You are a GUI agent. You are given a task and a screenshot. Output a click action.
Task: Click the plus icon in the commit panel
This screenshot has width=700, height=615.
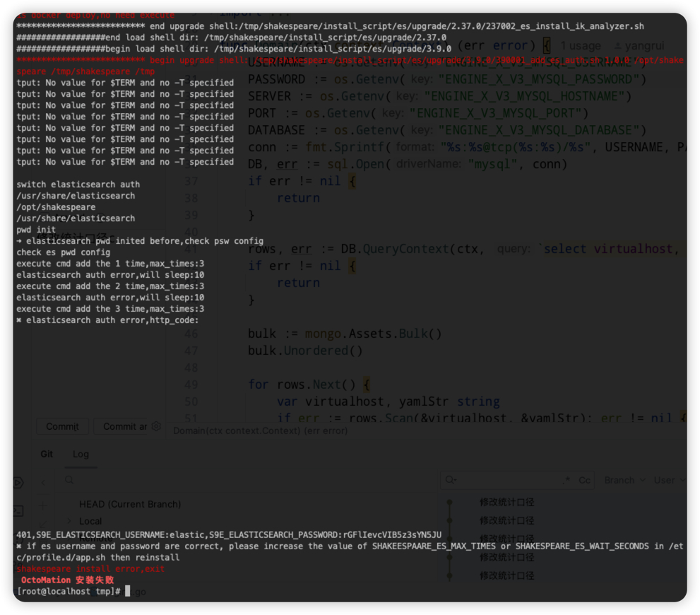tap(42, 505)
